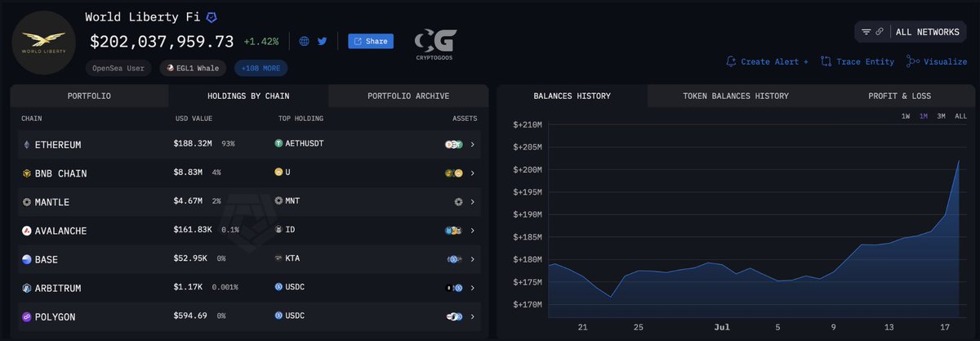Click the U token icon in BNB Chain row
The width and height of the screenshot is (980, 341).
point(278,173)
